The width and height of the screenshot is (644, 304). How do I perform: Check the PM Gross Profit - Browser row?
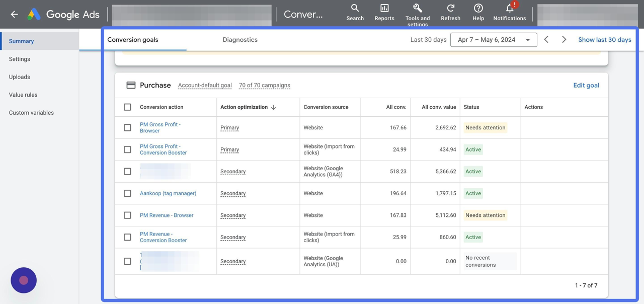tap(127, 128)
